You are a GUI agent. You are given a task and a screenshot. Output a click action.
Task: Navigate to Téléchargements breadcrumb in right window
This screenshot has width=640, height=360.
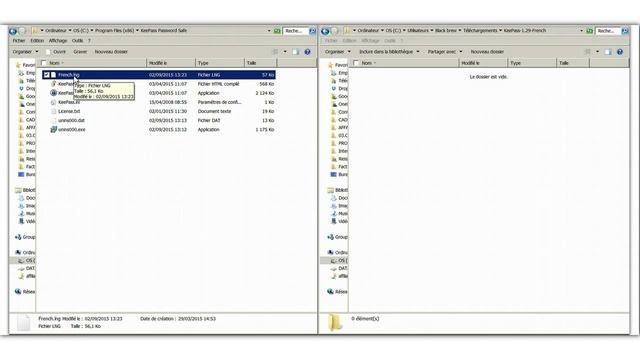(480, 31)
